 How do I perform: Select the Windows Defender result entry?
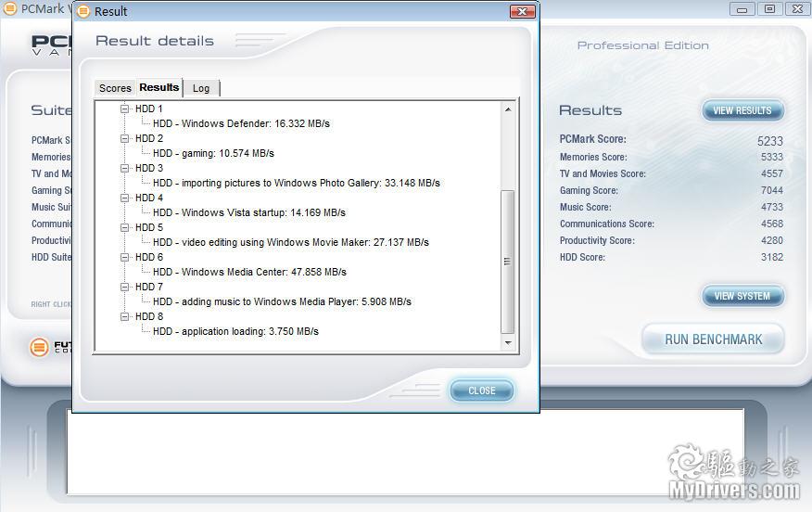241,123
